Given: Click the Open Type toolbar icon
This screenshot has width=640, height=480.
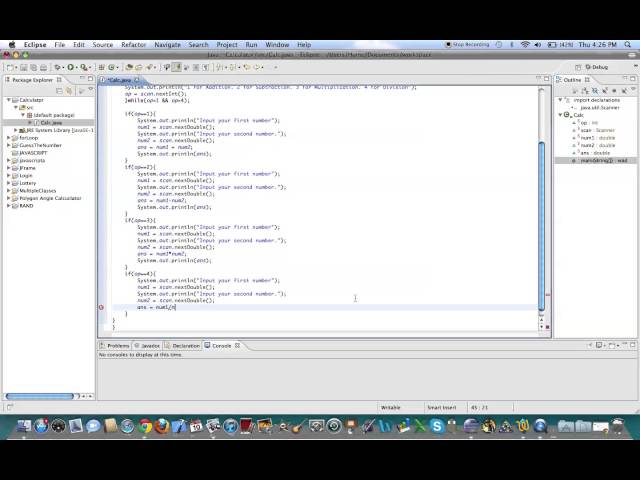Looking at the screenshot, I should click(129, 67).
